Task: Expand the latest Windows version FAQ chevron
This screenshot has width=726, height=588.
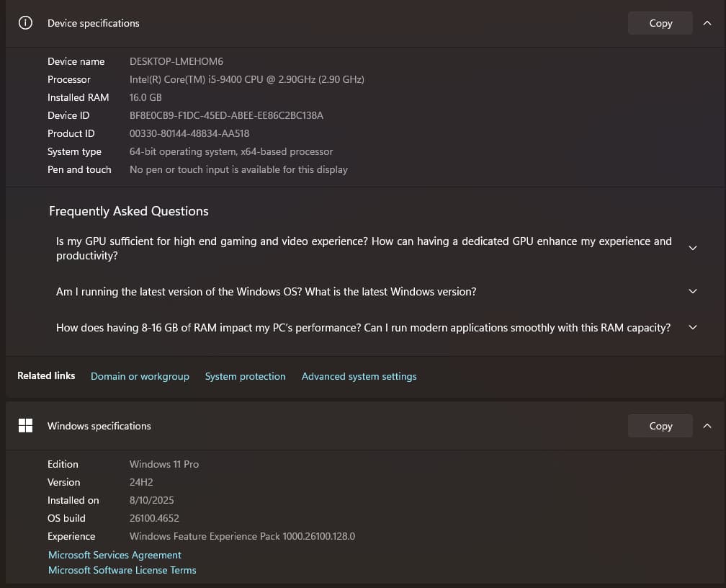Action: pos(693,291)
